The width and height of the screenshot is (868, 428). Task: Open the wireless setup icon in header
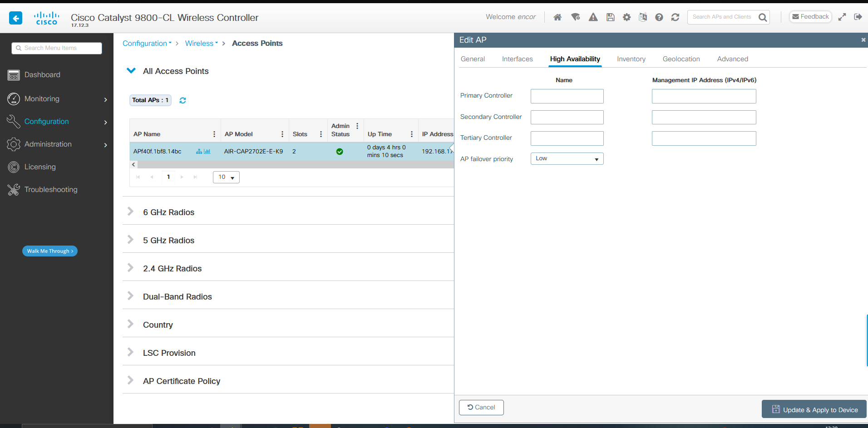tap(576, 17)
